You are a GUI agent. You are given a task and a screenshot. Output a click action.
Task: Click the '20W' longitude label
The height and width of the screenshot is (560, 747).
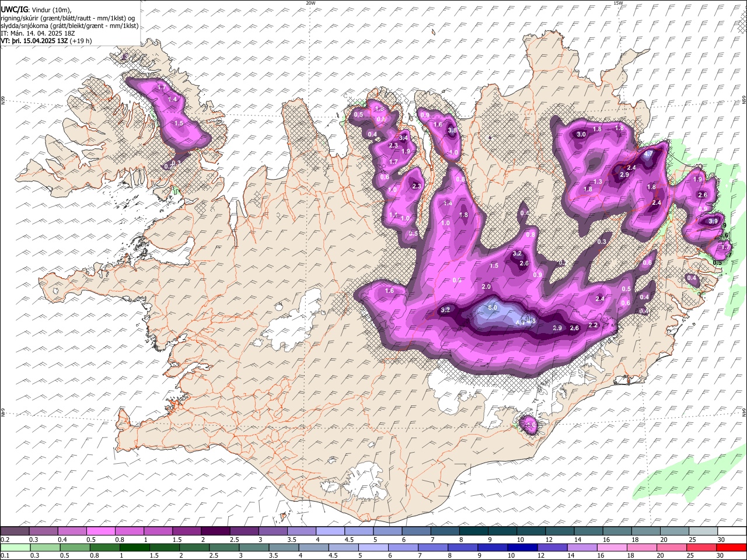[310, 3]
